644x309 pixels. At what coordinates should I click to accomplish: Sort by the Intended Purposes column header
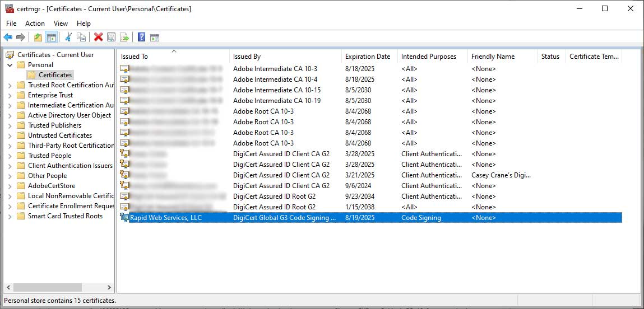[433, 57]
